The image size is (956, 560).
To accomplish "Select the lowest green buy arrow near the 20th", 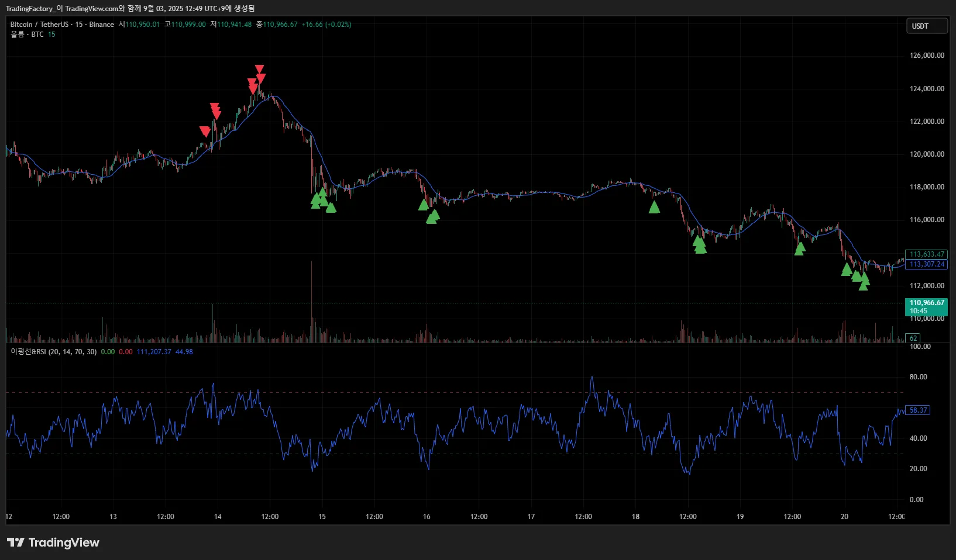I will (864, 285).
